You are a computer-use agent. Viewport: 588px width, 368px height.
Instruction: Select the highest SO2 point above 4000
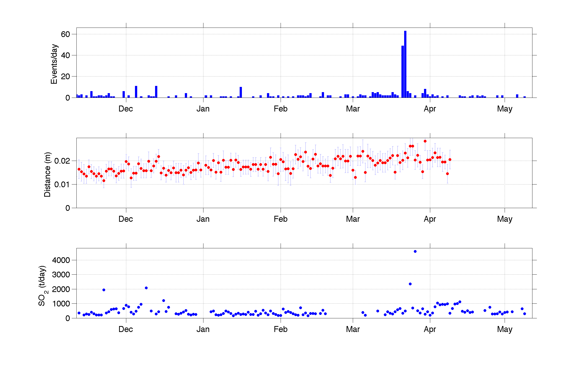[415, 251]
